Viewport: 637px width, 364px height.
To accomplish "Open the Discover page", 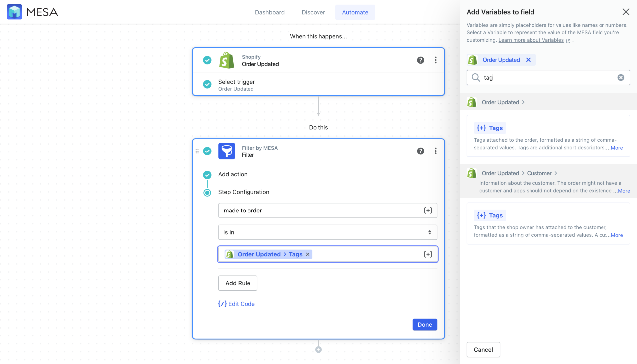I will click(x=313, y=12).
